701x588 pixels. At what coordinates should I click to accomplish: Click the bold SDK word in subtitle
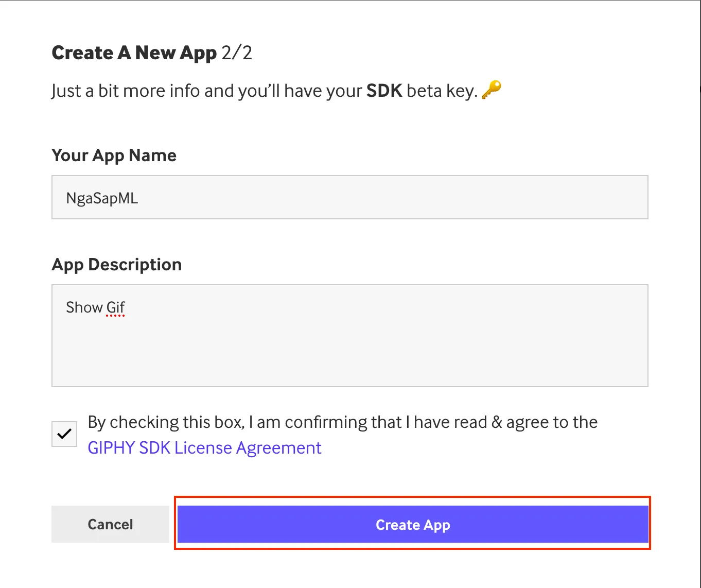pos(383,90)
